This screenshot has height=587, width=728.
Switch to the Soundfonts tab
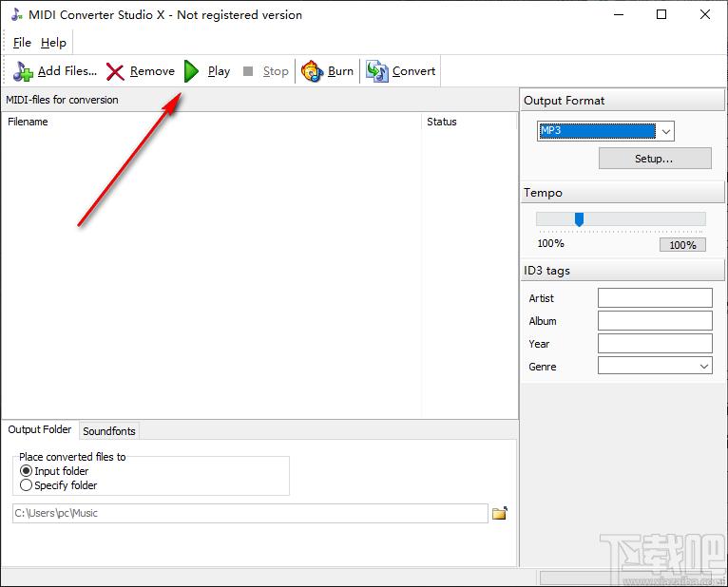[x=109, y=431]
